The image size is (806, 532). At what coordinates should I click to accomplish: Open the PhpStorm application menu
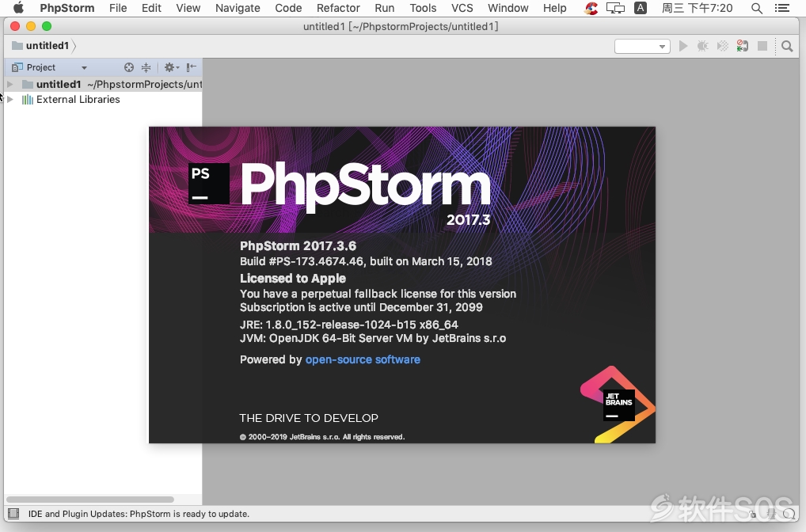[67, 8]
